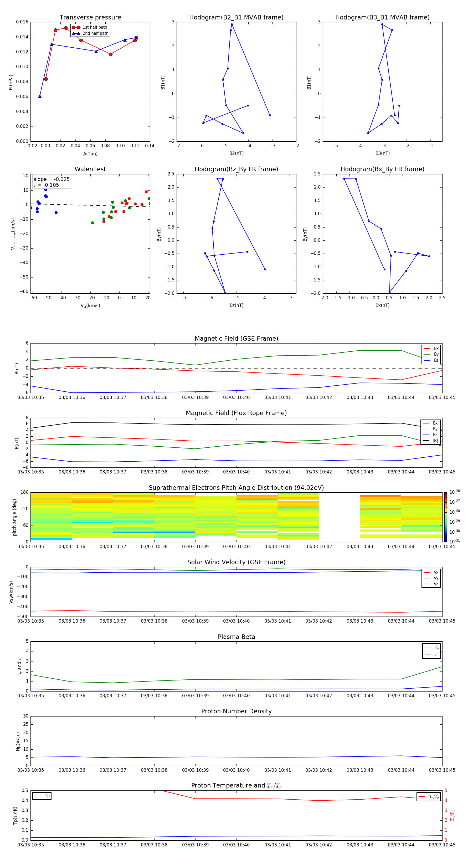
Task: Click the 'pitch angle (deg)' axis label
Action: 14,517
